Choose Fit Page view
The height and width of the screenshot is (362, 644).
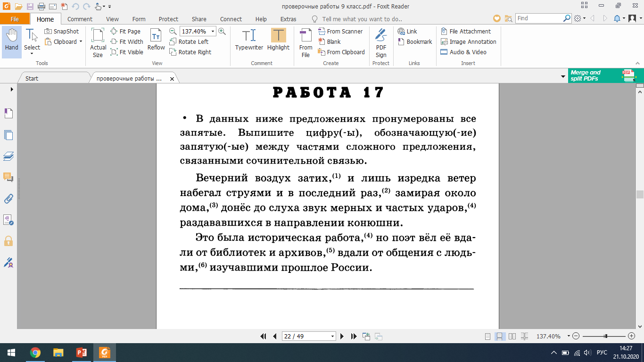(x=125, y=31)
